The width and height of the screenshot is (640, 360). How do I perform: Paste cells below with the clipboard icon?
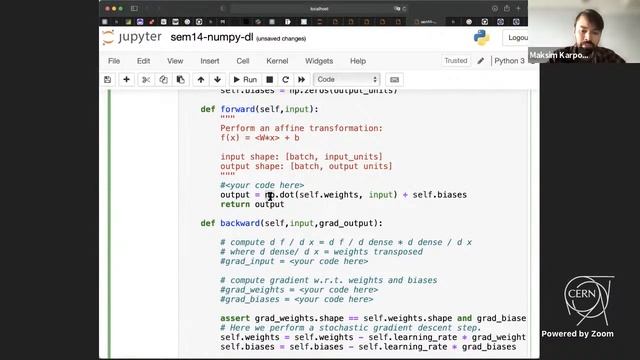pyautogui.click(x=180, y=80)
